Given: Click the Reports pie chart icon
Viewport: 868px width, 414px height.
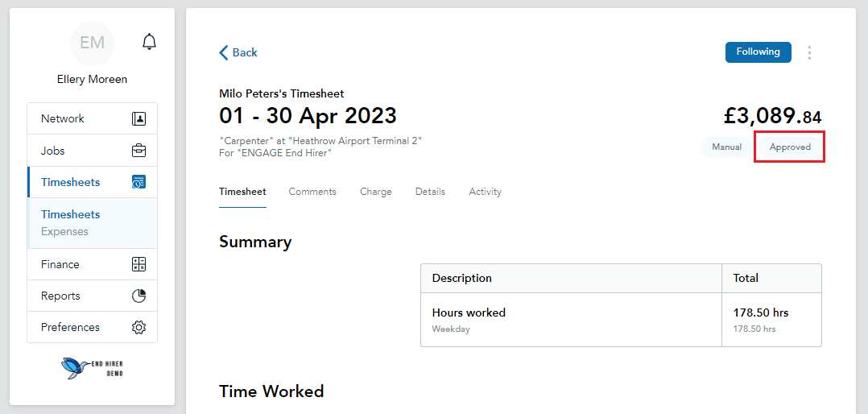Looking at the screenshot, I should tap(139, 296).
